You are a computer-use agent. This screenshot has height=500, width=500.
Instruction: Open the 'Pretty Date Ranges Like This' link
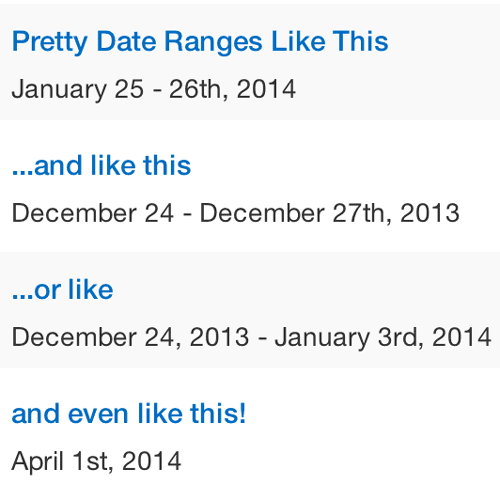point(200,42)
